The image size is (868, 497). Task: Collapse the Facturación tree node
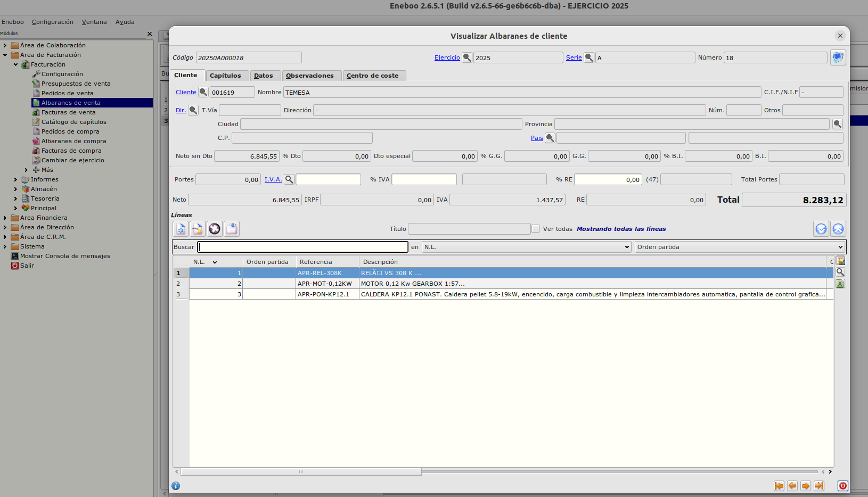pos(16,64)
